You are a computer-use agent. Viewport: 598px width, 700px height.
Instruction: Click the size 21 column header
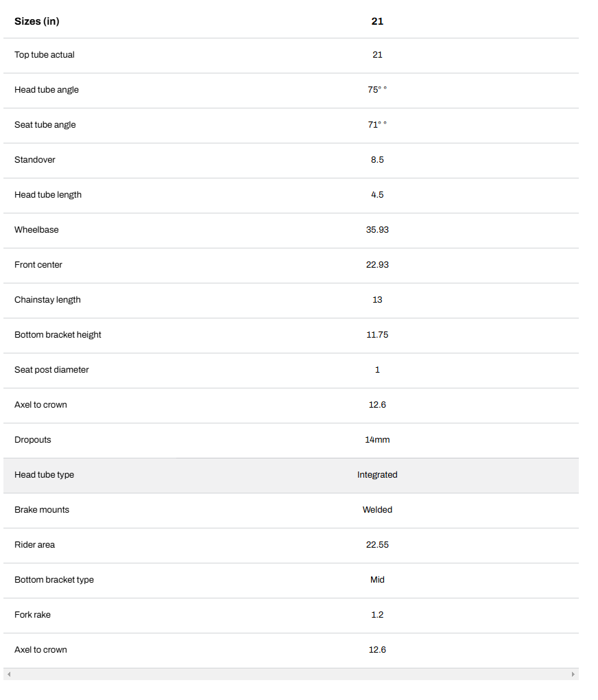click(x=377, y=21)
